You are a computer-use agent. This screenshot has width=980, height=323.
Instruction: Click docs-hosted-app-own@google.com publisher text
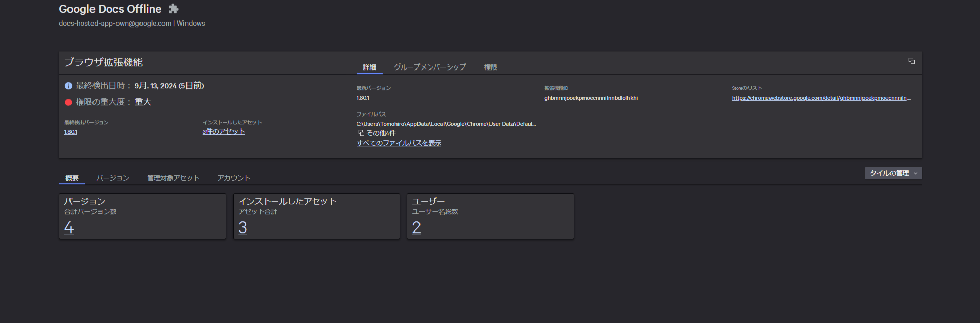coord(115,24)
